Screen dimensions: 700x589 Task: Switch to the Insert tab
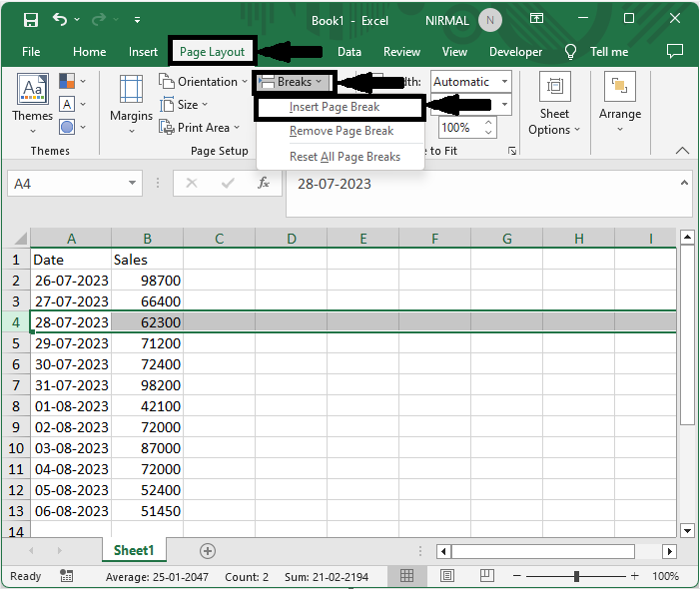coord(143,52)
